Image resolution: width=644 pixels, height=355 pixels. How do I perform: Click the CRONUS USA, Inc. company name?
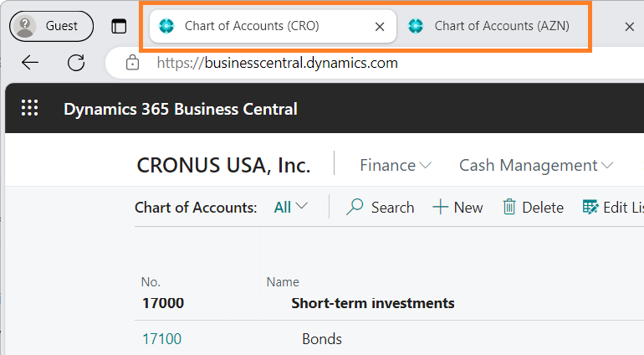pos(223,165)
